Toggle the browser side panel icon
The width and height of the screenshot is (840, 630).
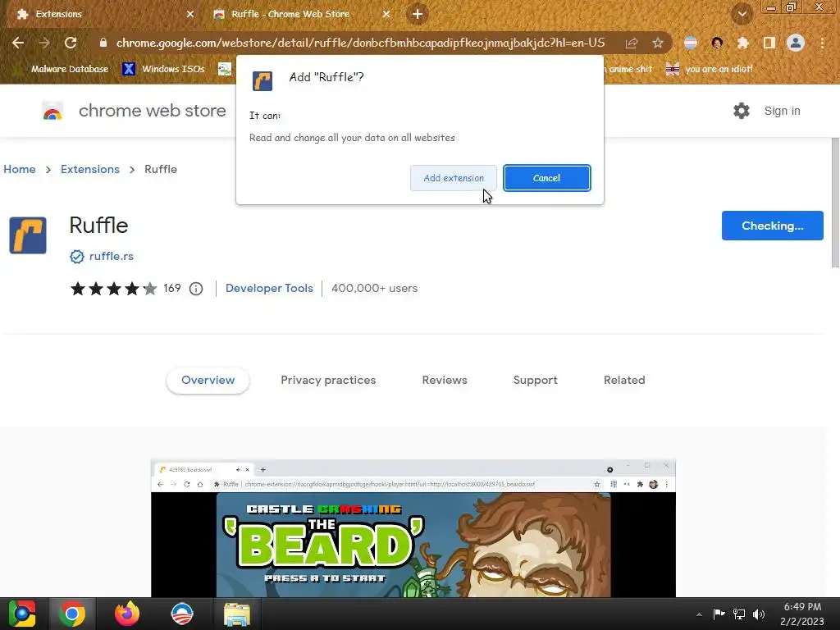[769, 43]
